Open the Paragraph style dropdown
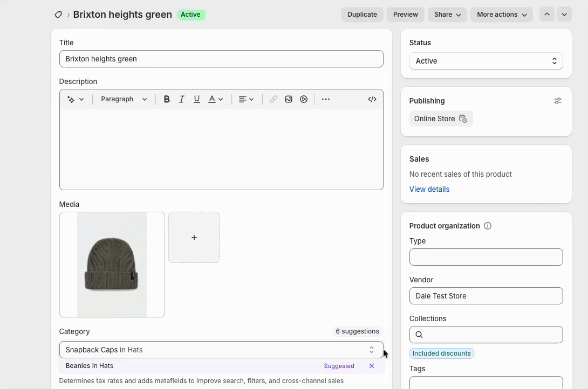The width and height of the screenshot is (588, 389). click(124, 99)
